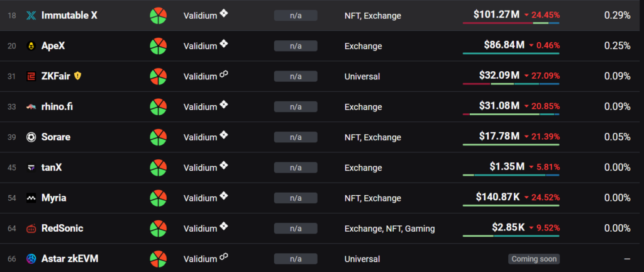Screen dimensions: 644x272
Task: Open the rhino.fi project link
Action: coord(57,107)
